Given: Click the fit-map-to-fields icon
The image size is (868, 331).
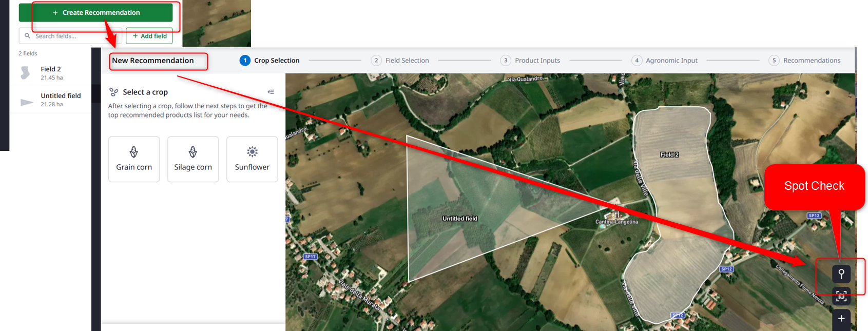Looking at the screenshot, I should (841, 296).
